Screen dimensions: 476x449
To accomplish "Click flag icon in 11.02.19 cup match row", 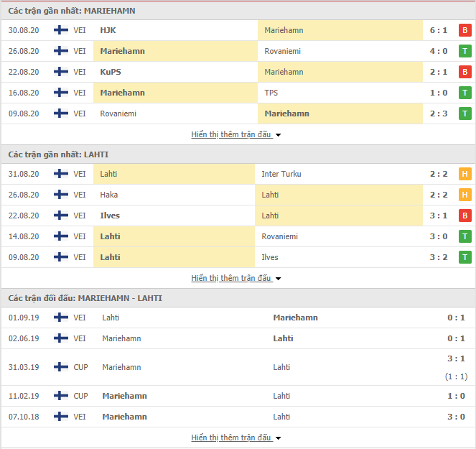I will [x=61, y=396].
